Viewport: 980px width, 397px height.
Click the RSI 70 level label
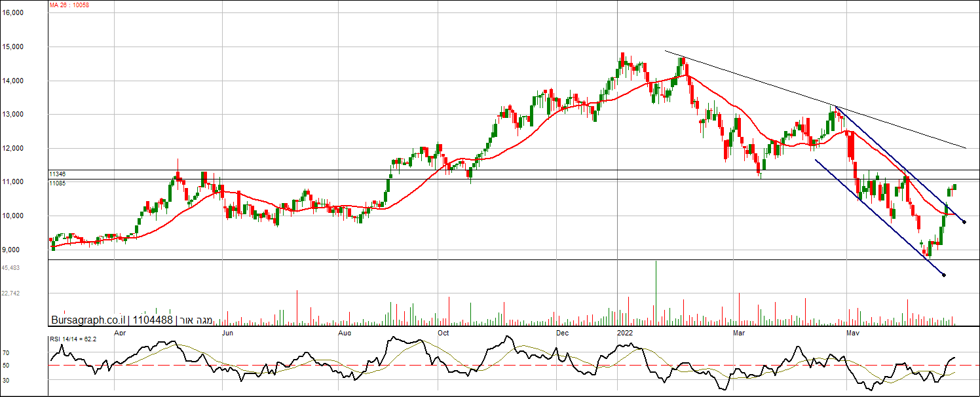click(5, 352)
